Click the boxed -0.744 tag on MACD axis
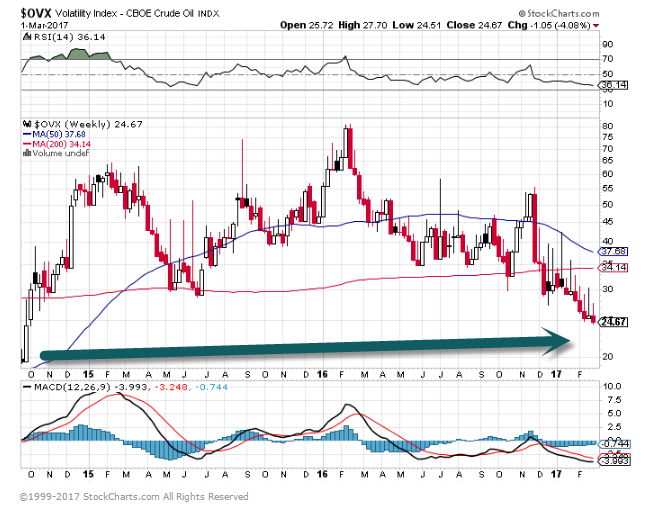This screenshot has height=510, width=659. (615, 444)
